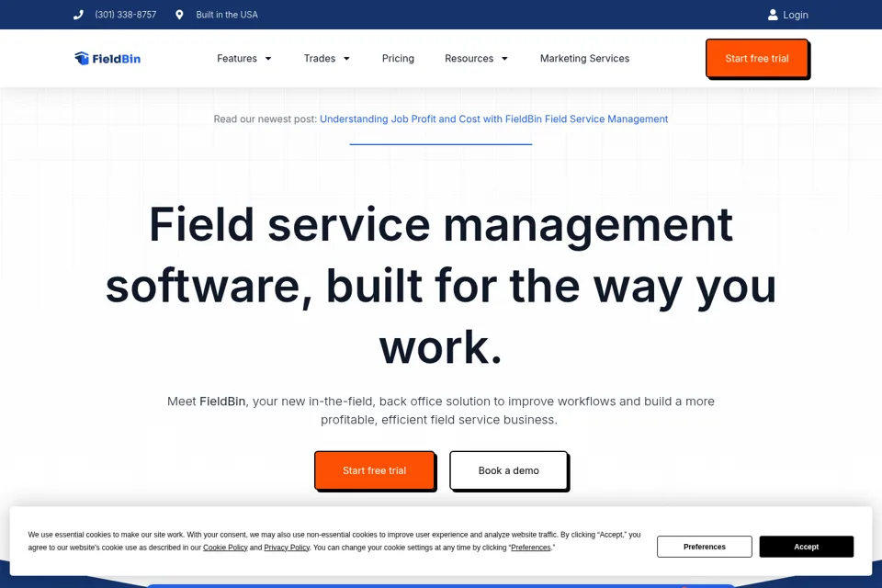The height and width of the screenshot is (588, 882).
Task: Click the "Built in the USA" text
Action: pyautogui.click(x=227, y=15)
